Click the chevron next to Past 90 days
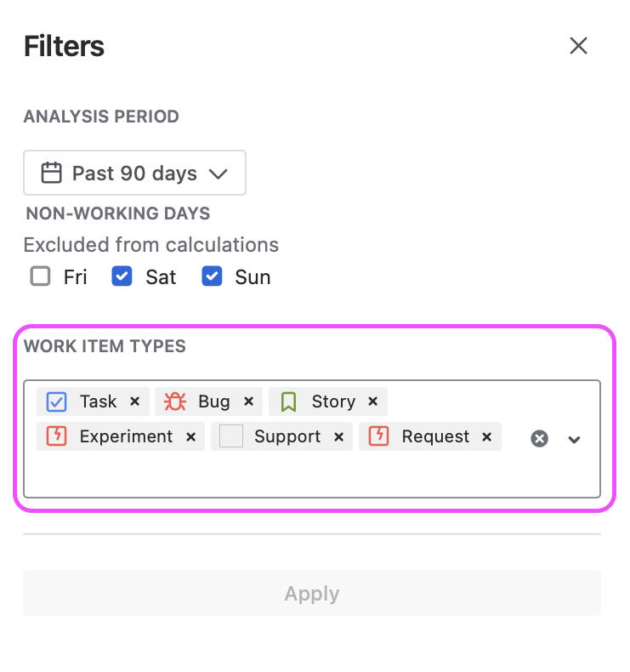630x672 pixels. click(218, 174)
